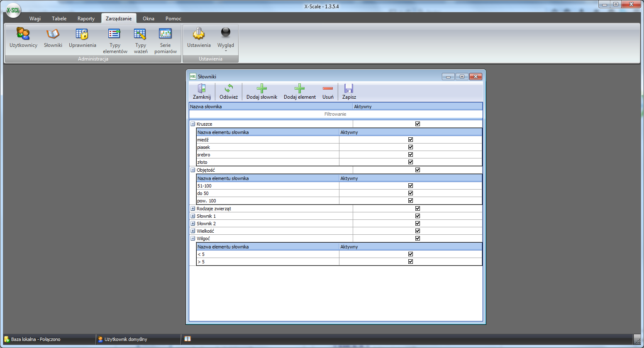This screenshot has width=644, height=348.
Task: Toggle Aktywny checkbox for Kruszce dictionary
Action: coord(417,124)
